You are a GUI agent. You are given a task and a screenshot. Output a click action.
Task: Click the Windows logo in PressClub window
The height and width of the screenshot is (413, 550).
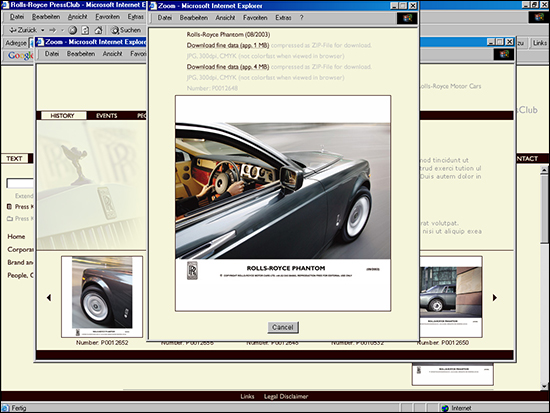coord(539,17)
